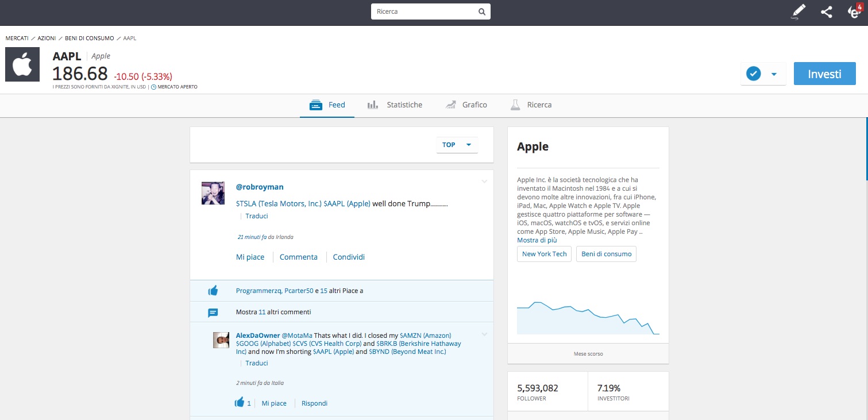Screen dimensions: 868x420
Task: Open the TOP sort dropdown
Action: (457, 145)
